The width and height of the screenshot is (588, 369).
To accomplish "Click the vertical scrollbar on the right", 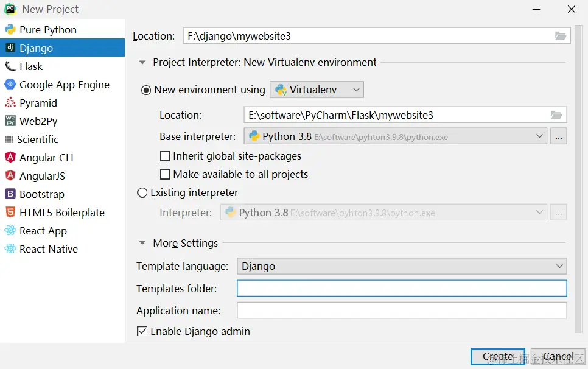I will pos(578,179).
